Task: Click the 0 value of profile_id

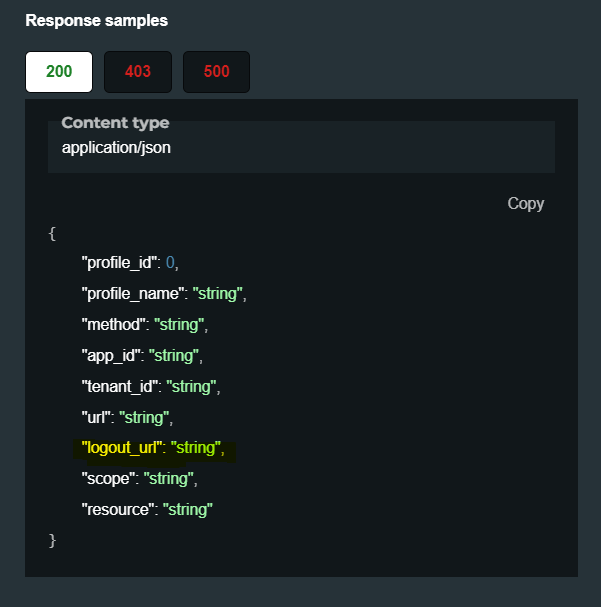Action: click(x=171, y=263)
